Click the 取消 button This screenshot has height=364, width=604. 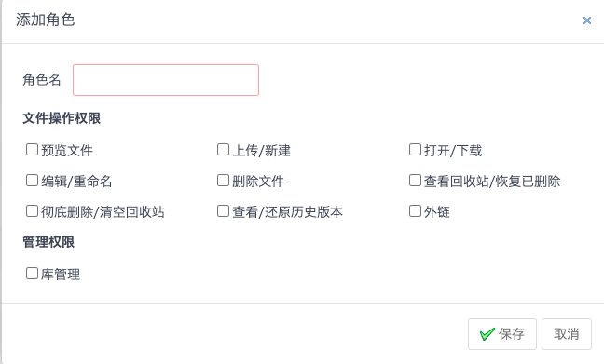[x=567, y=334]
